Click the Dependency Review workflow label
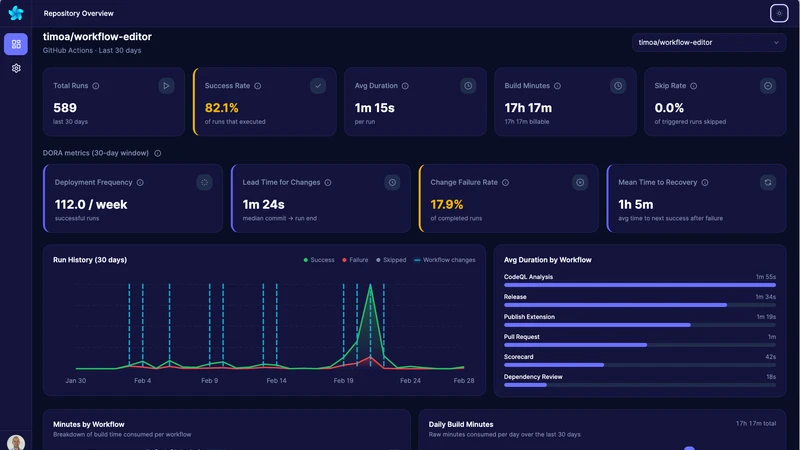This screenshot has height=450, width=800. [x=533, y=377]
